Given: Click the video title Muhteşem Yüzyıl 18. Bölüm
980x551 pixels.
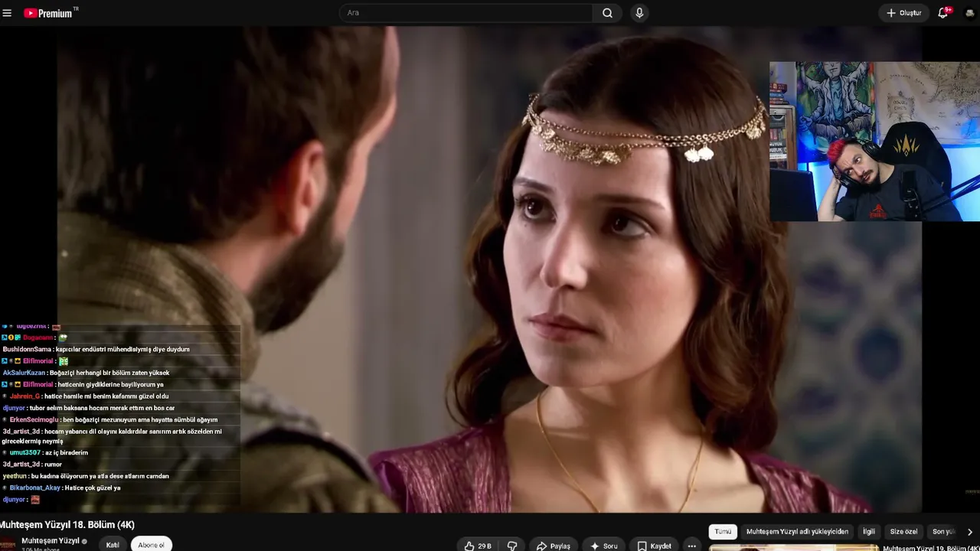Looking at the screenshot, I should coord(67,525).
